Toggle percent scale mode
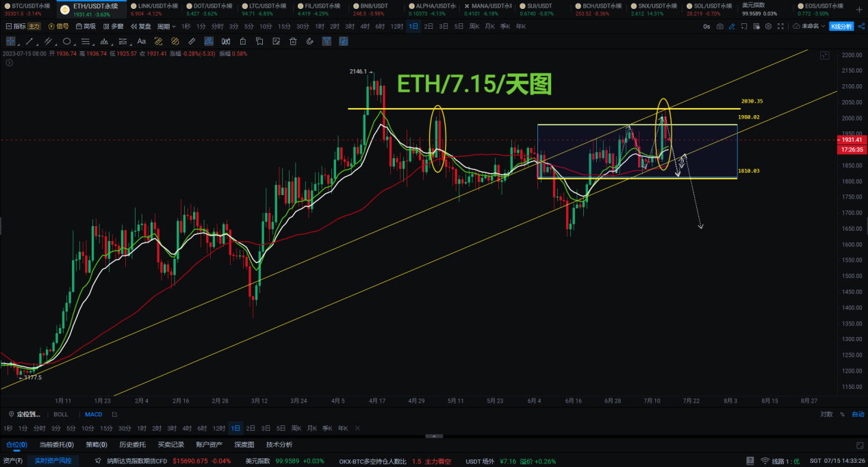Viewport: 868px width, 467px height. (843, 414)
